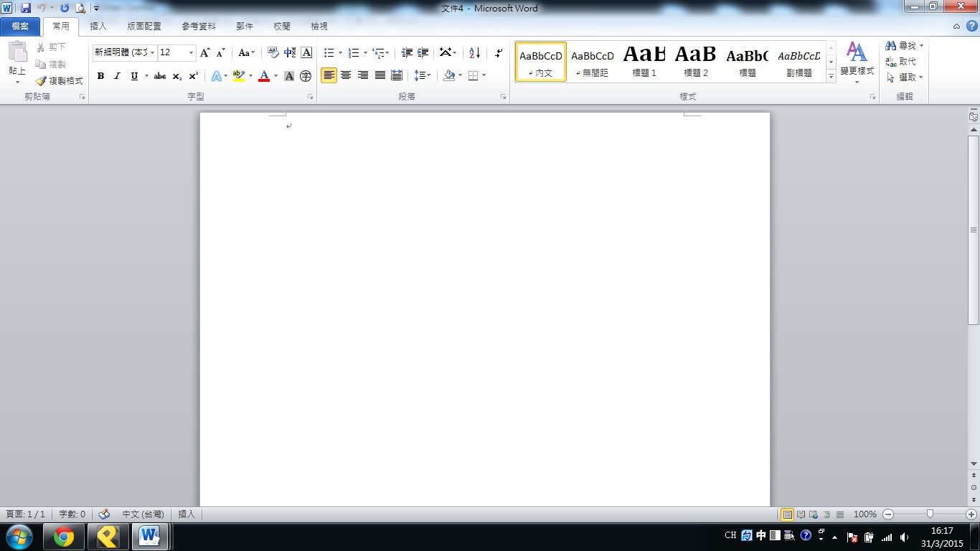
Task: Toggle show/hide paragraph marks
Action: pos(499,52)
